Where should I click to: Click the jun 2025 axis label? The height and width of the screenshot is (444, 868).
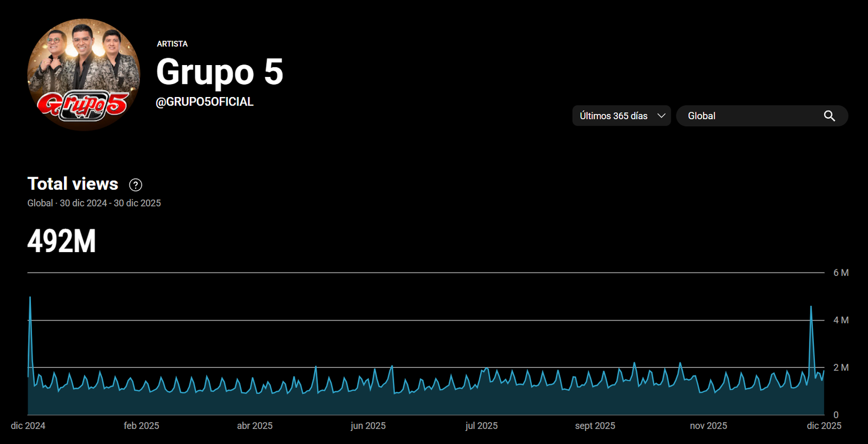pyautogui.click(x=368, y=426)
